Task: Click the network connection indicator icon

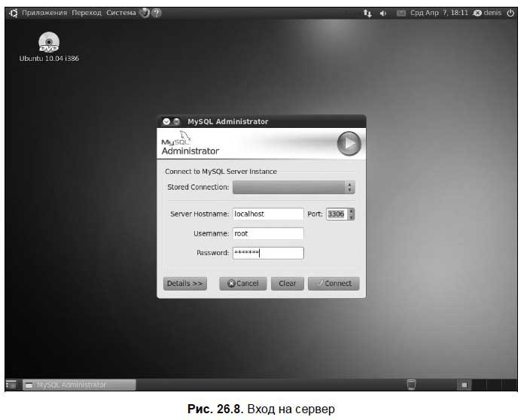Action: tap(367, 14)
